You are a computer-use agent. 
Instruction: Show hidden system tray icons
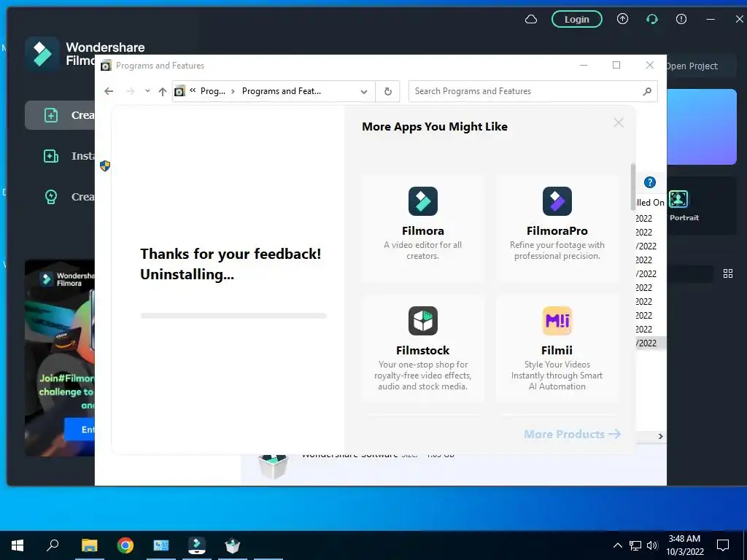coord(617,545)
